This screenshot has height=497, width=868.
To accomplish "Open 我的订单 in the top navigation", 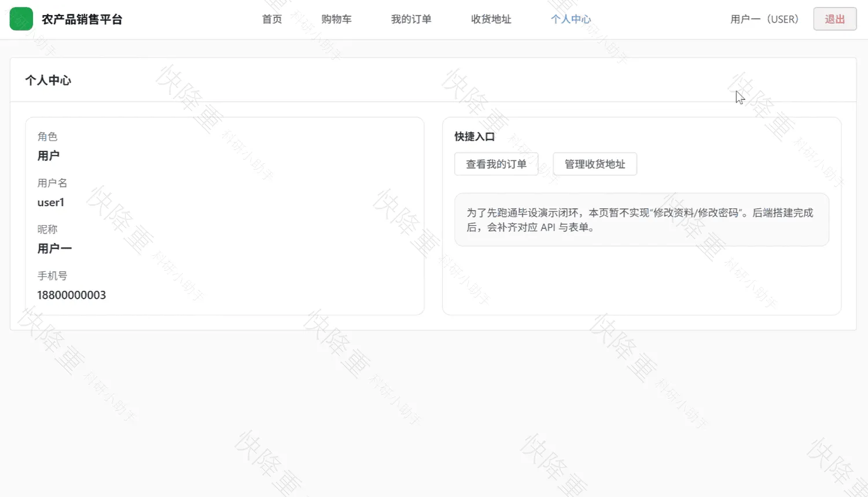I will tap(411, 19).
